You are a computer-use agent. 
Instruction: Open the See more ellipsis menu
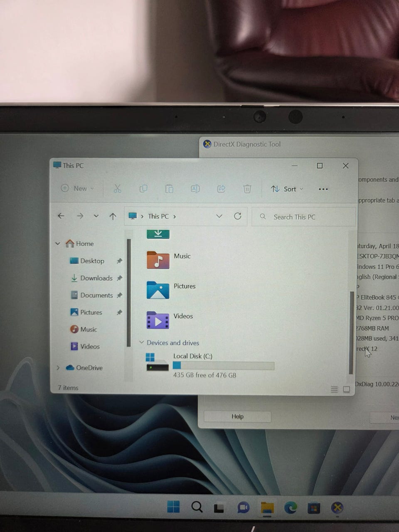323,189
